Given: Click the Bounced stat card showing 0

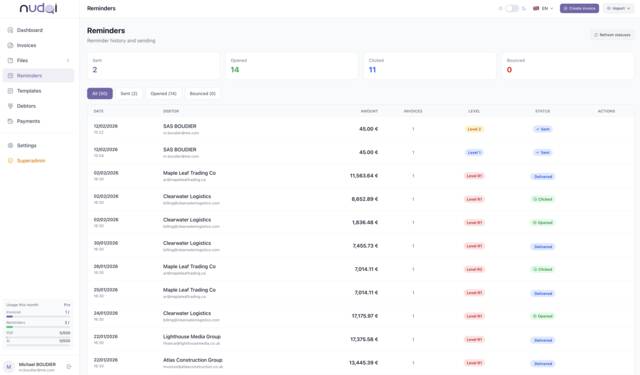Looking at the screenshot, I should [568, 66].
